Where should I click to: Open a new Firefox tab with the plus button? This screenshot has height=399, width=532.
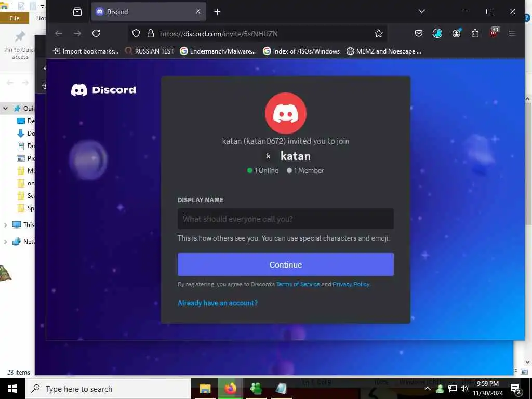click(218, 12)
